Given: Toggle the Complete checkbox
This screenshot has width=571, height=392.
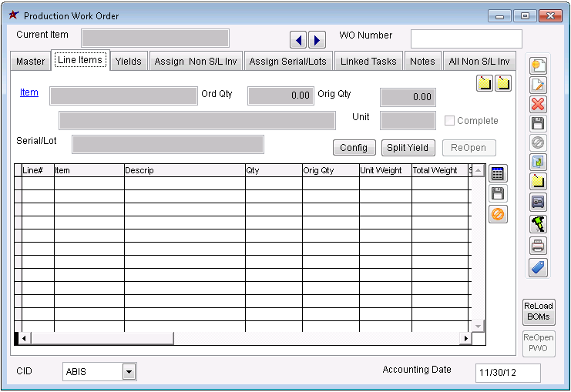Looking at the screenshot, I should (x=450, y=121).
